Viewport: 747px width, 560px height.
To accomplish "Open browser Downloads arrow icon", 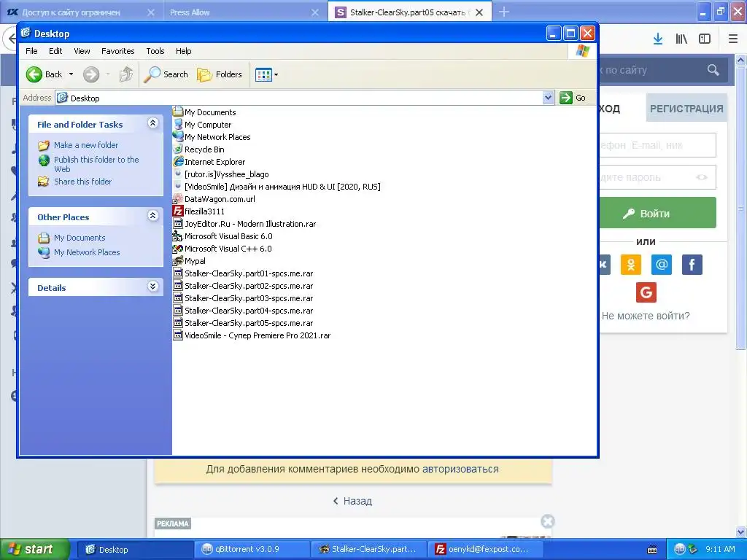I will [x=658, y=39].
